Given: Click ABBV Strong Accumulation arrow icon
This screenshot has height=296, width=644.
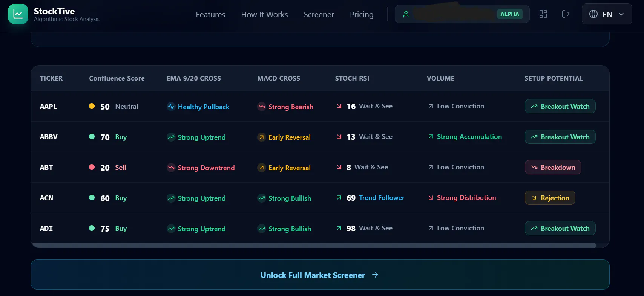Looking at the screenshot, I should pyautogui.click(x=431, y=137).
